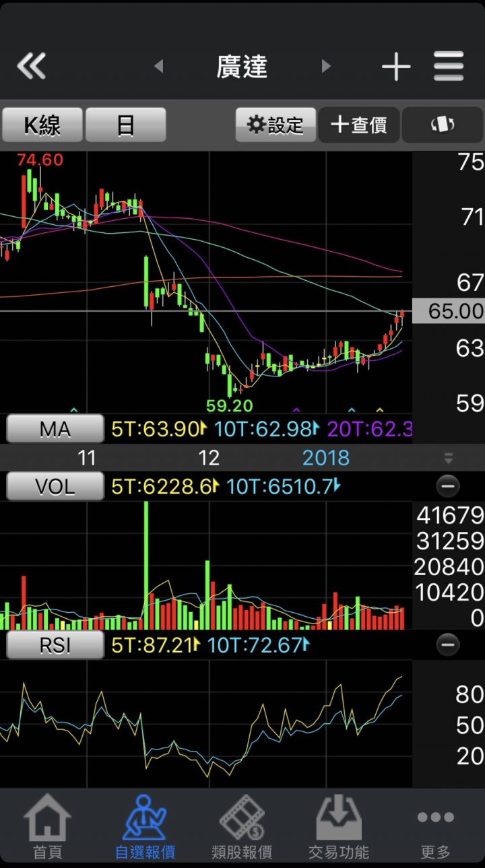Viewport: 485px width, 868px height.
Task: Tap the MA 20T:62.3 value
Action: click(x=369, y=428)
